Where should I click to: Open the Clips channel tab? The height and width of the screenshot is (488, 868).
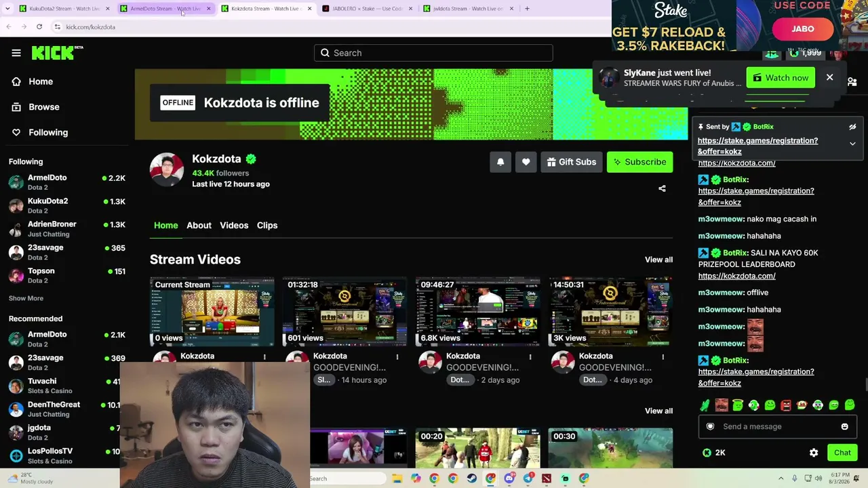pos(267,225)
